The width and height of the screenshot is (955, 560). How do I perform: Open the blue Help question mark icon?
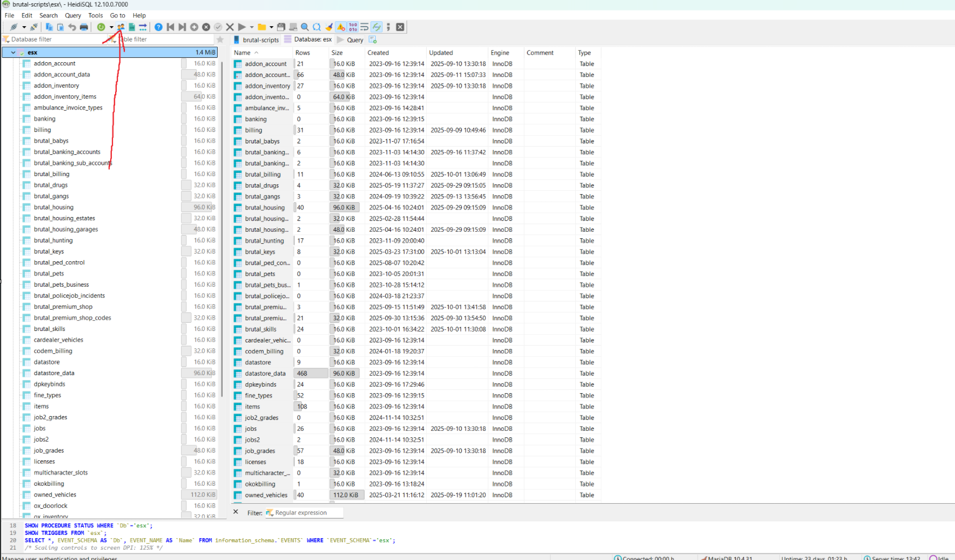pos(158,27)
